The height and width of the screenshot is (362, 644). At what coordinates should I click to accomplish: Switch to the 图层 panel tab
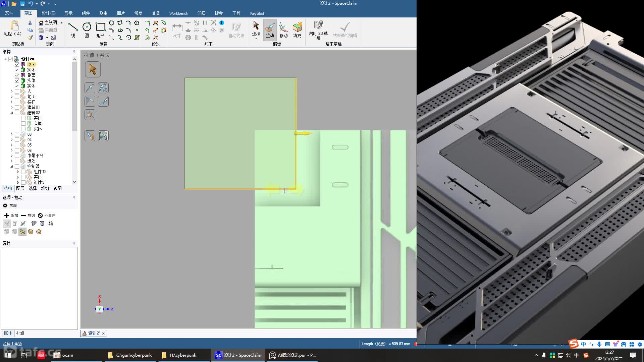tap(20, 188)
